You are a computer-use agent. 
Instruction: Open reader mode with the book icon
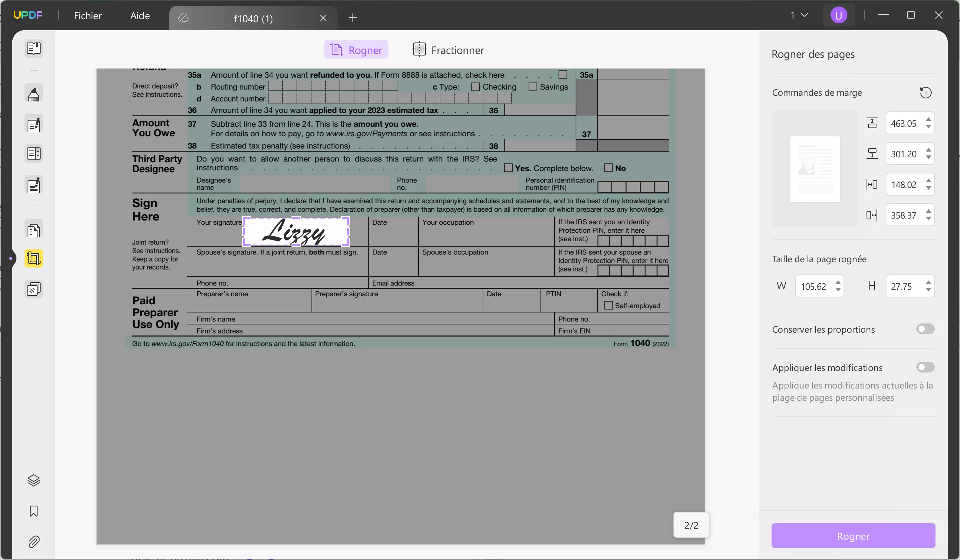34,49
